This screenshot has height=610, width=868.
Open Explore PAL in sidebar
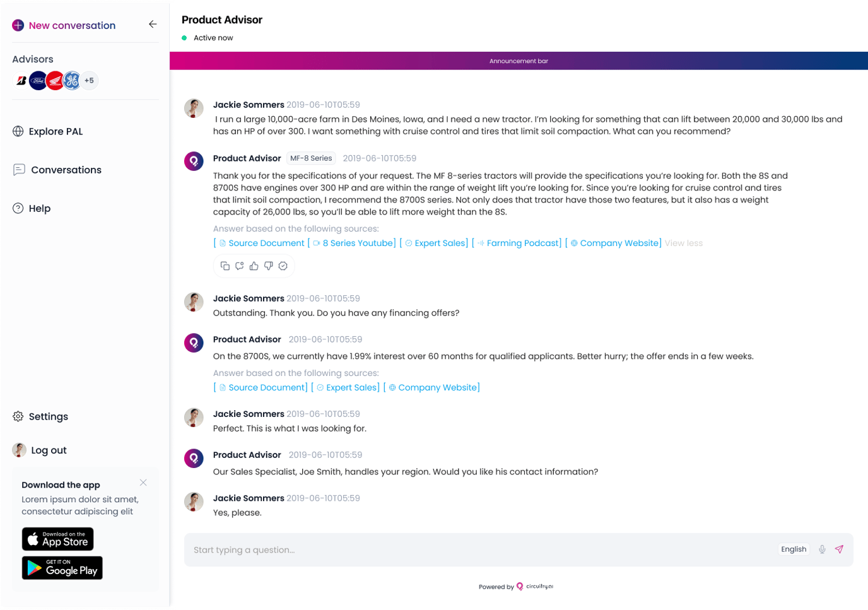pos(56,132)
